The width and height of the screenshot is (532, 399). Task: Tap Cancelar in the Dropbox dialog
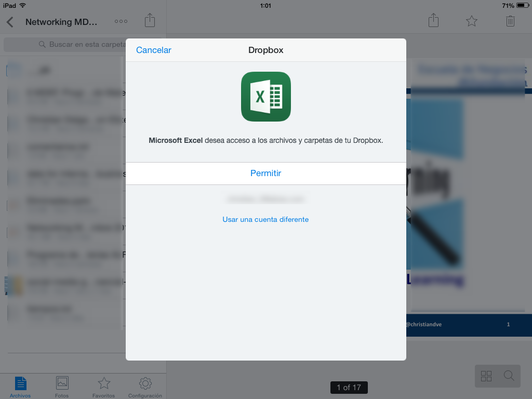[153, 50]
